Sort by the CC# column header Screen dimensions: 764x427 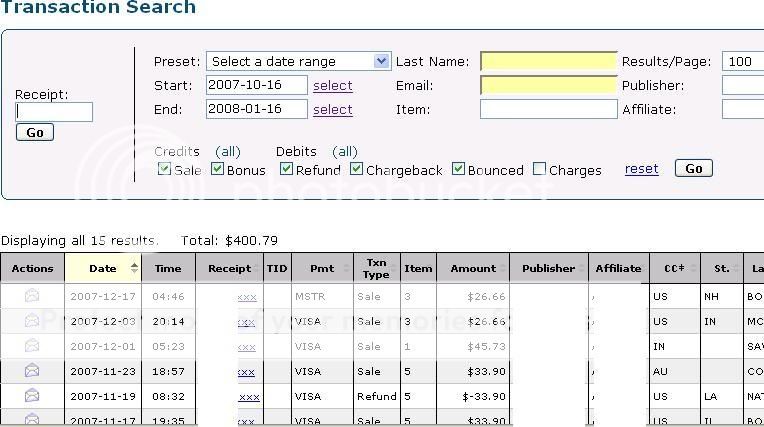pos(675,268)
